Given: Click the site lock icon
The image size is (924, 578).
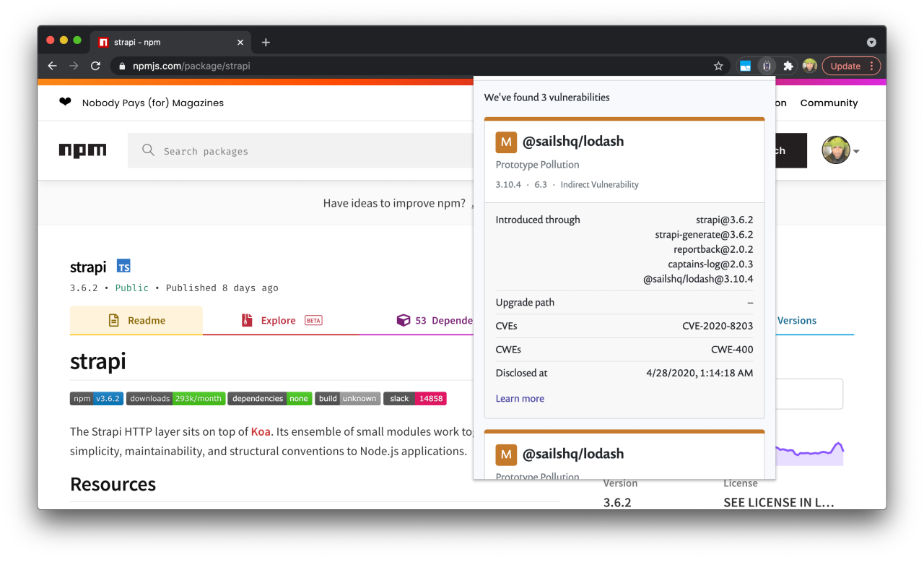Looking at the screenshot, I should 121,66.
